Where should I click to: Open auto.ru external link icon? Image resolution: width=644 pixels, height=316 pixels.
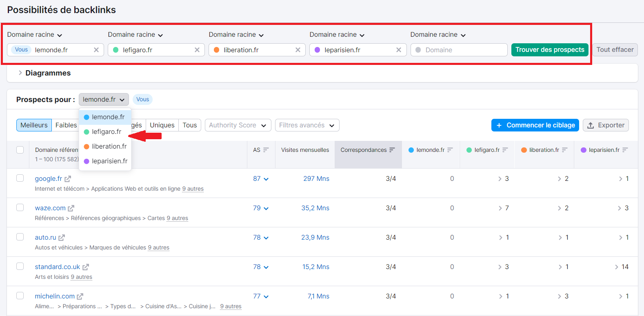62,238
